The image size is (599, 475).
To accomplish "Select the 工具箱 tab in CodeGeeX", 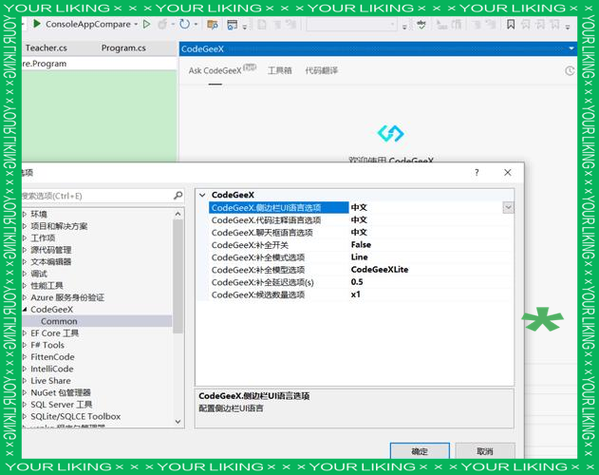I will [x=280, y=70].
